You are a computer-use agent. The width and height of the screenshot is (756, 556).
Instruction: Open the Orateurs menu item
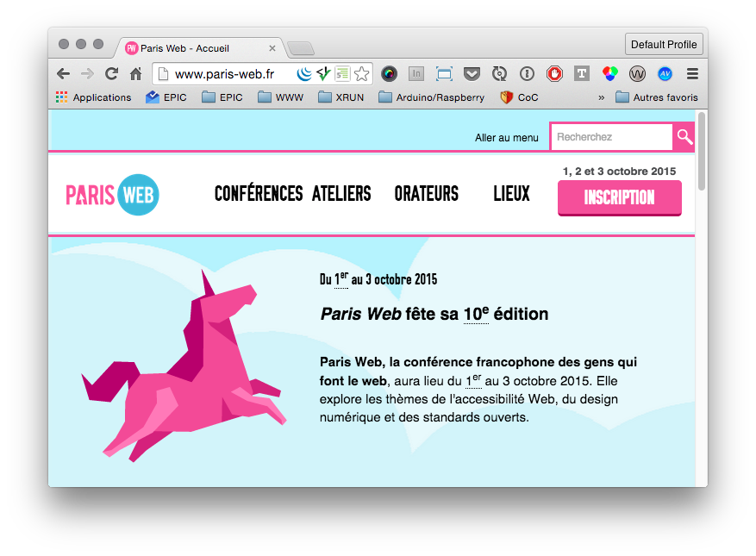click(x=426, y=194)
